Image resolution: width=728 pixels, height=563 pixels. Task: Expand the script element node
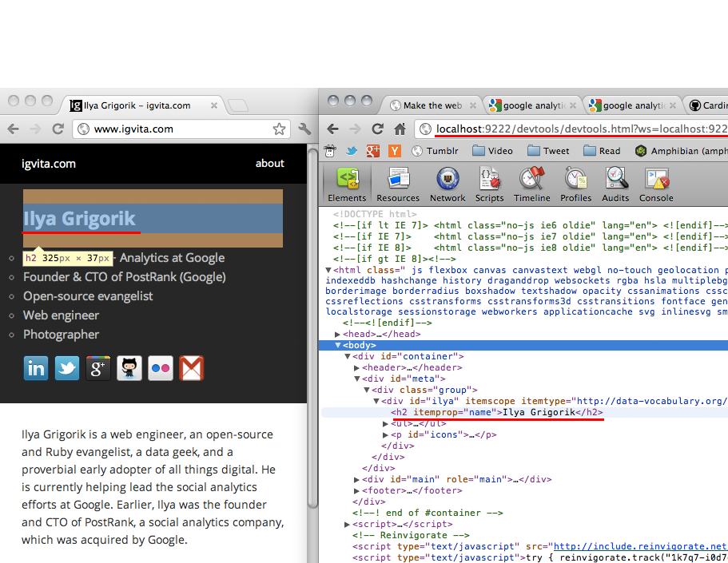tap(347, 524)
